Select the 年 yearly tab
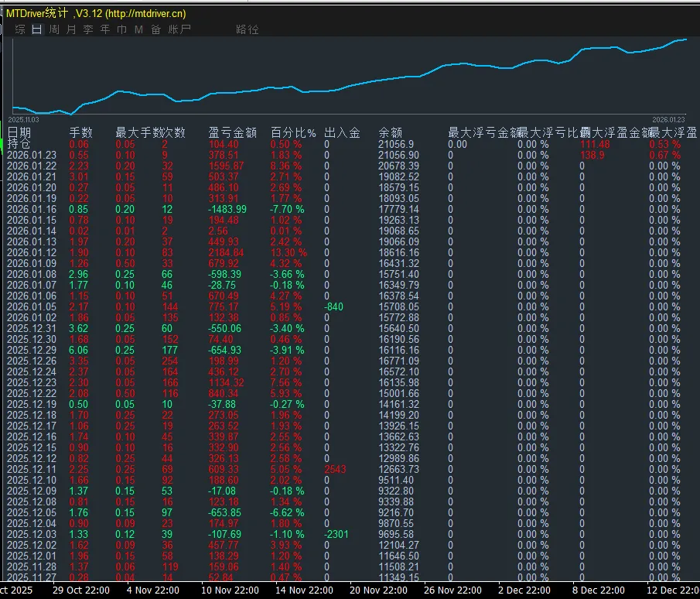 (x=105, y=29)
